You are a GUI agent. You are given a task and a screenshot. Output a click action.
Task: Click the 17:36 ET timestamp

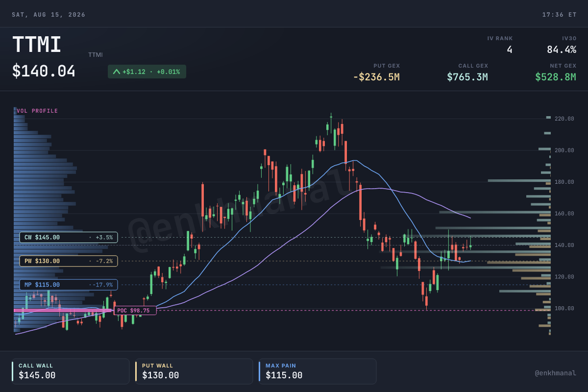pos(559,15)
